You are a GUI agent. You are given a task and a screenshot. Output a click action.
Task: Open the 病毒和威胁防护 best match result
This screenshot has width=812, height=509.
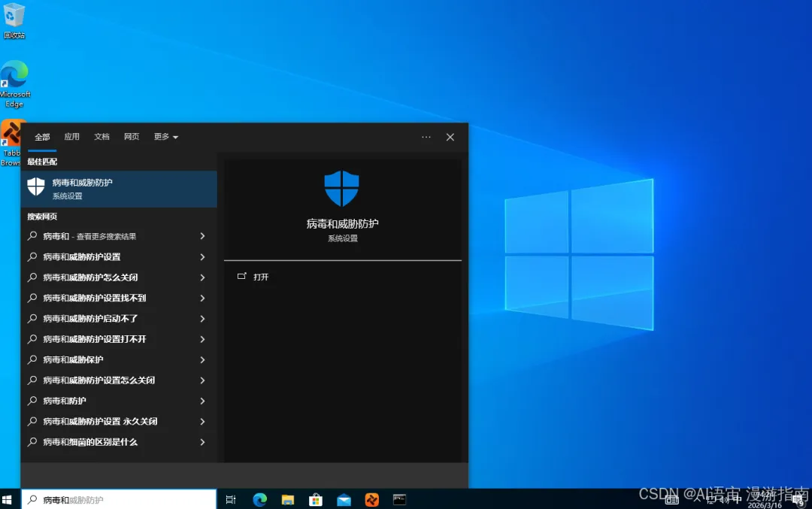tap(119, 189)
